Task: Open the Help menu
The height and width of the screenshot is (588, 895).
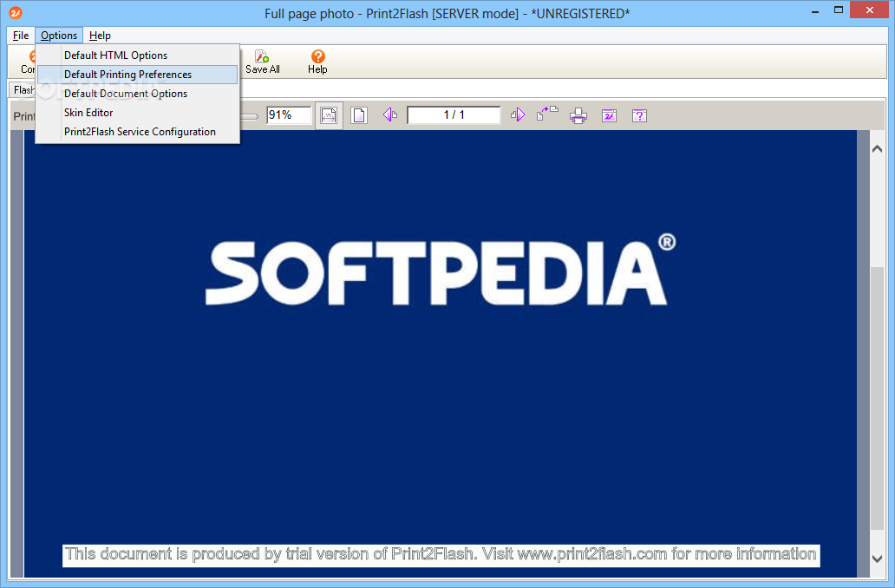Action: pos(100,36)
